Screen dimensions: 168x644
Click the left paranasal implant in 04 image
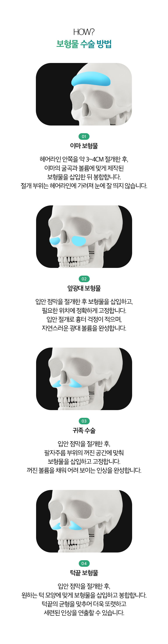click(x=57, y=526)
